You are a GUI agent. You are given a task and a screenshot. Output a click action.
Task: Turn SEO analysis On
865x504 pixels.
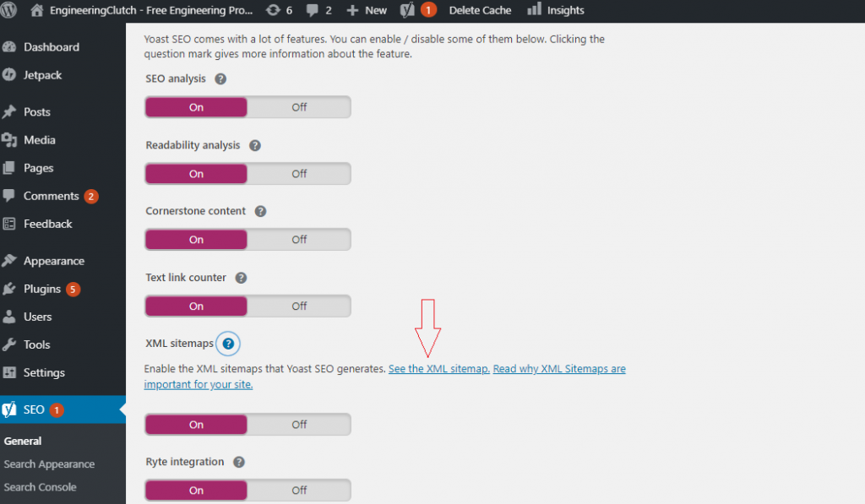[196, 107]
